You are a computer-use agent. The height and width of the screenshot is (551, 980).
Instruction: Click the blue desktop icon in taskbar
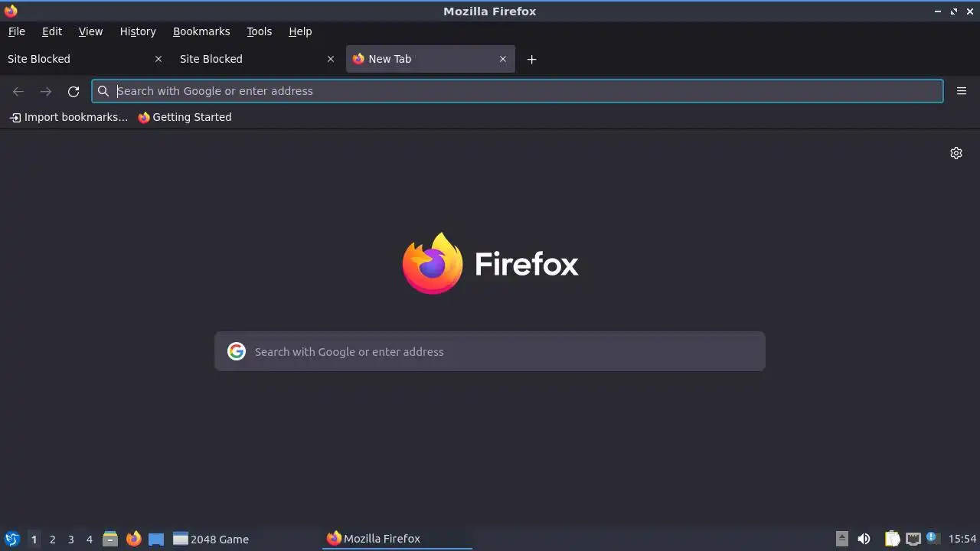[x=156, y=539]
